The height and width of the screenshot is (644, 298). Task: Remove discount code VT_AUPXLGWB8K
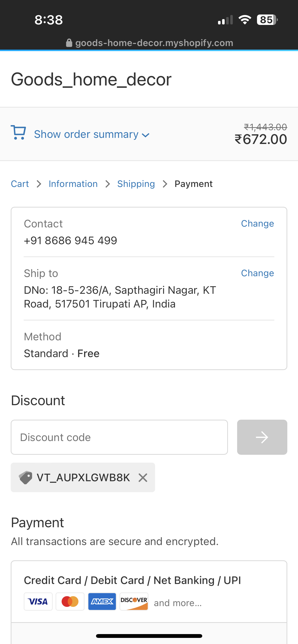(x=143, y=478)
